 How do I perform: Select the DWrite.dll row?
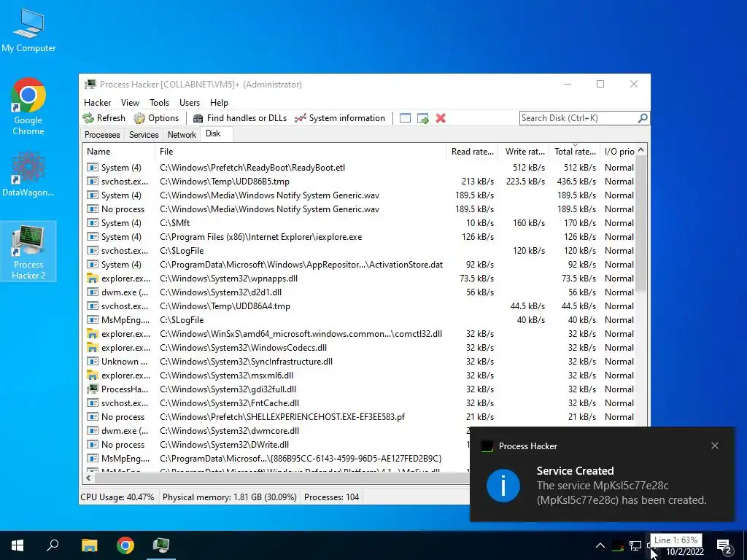click(276, 444)
